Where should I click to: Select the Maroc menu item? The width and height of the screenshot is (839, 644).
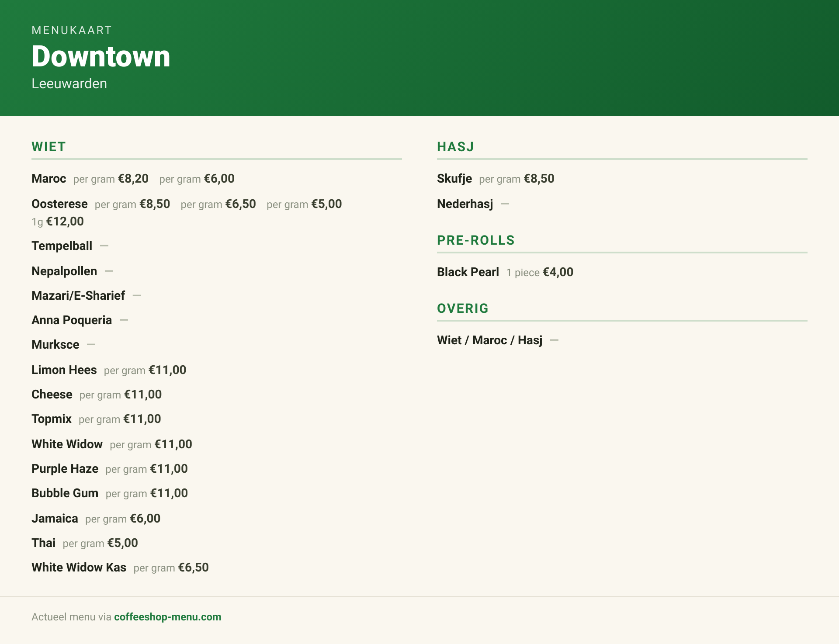coord(49,179)
